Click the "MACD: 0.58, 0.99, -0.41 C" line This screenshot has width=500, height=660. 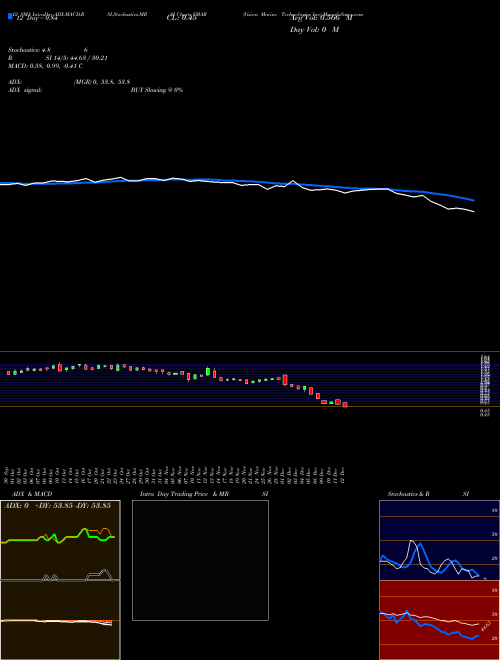pyautogui.click(x=45, y=66)
